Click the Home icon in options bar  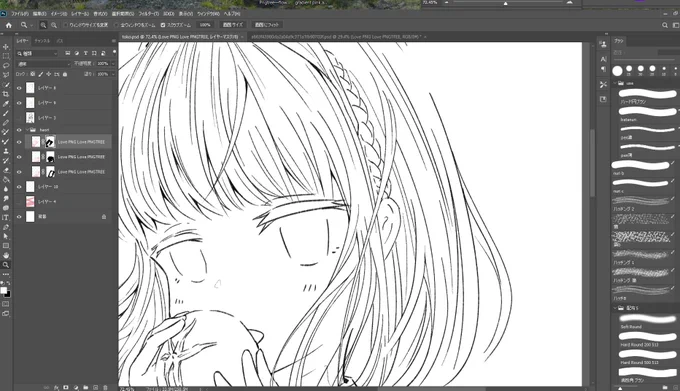[8, 25]
